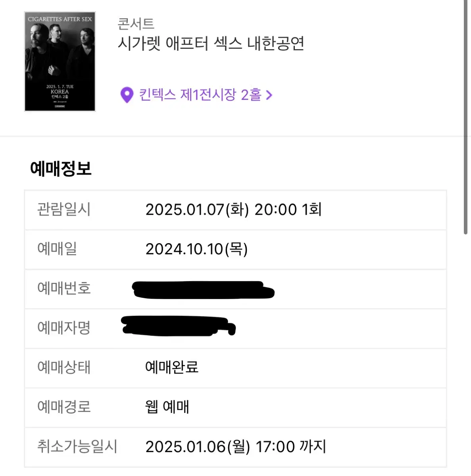Expand venue details via the purple chevron
This screenshot has height=476, width=471.
click(x=269, y=95)
